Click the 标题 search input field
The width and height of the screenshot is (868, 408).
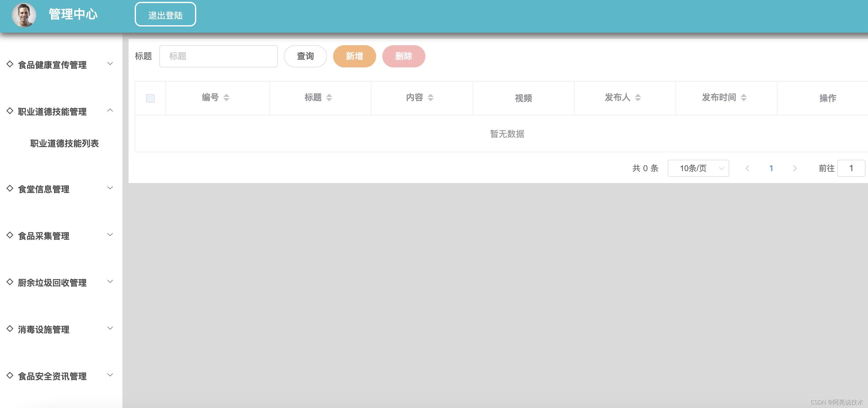(218, 56)
